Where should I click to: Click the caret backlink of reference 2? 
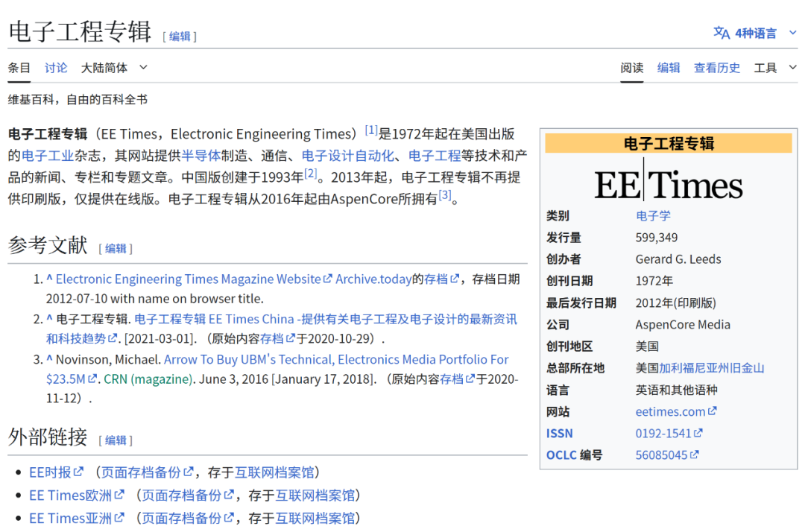click(x=49, y=319)
